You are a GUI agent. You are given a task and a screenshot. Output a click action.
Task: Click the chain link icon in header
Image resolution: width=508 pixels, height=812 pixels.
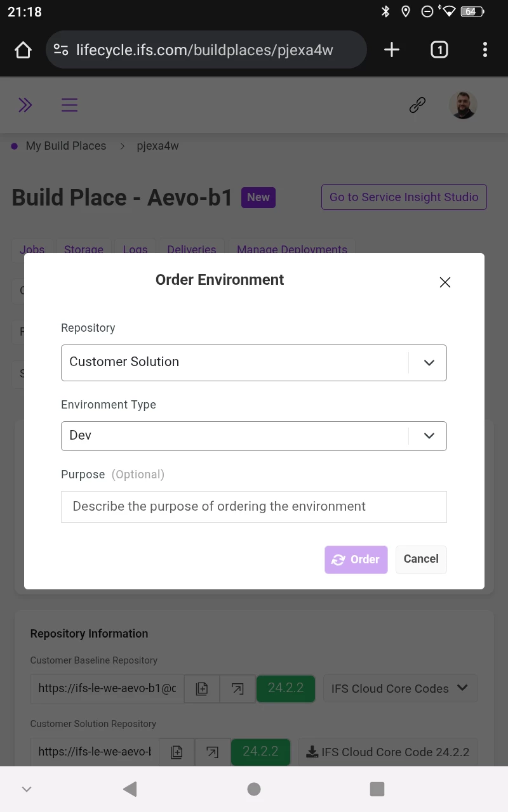[417, 105]
